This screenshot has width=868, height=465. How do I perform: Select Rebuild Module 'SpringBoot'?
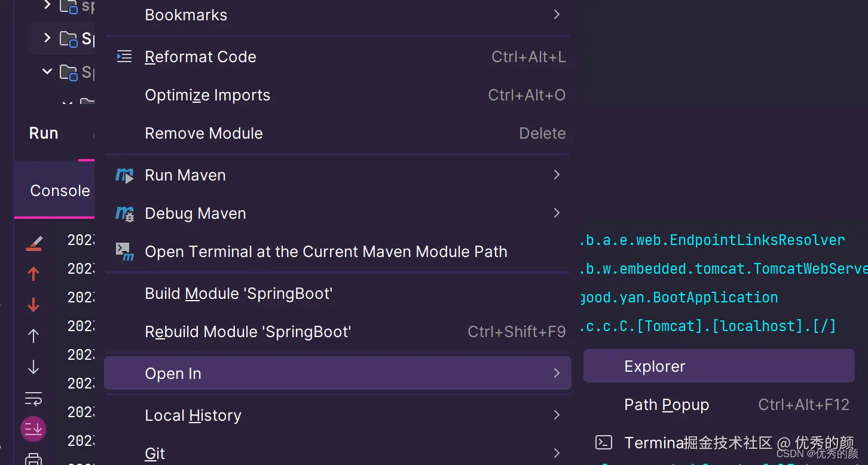tap(247, 332)
